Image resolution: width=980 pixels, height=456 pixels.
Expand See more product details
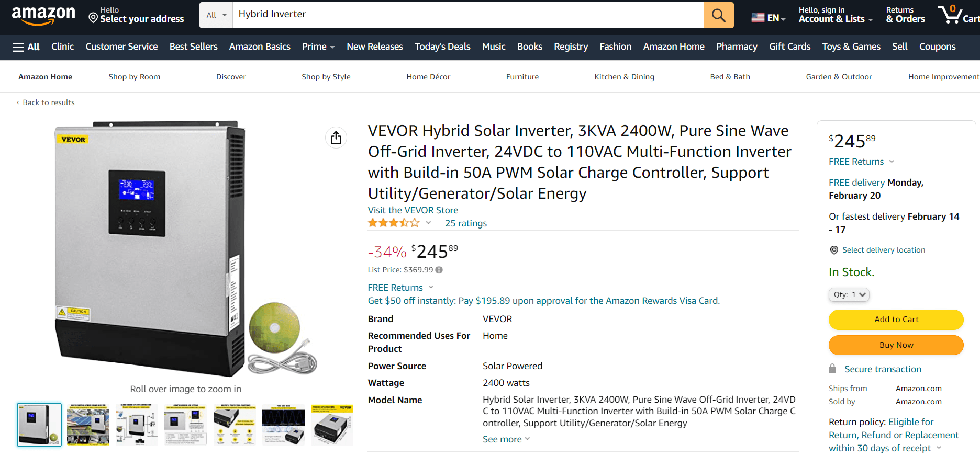[x=506, y=439]
